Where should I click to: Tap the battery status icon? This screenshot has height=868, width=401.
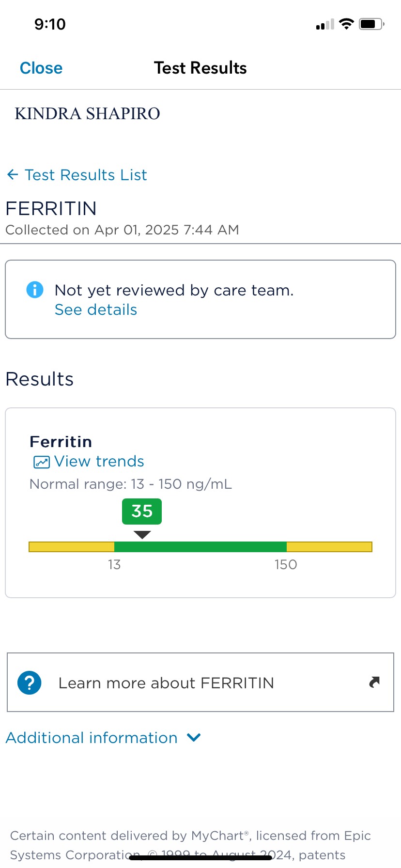(x=371, y=24)
